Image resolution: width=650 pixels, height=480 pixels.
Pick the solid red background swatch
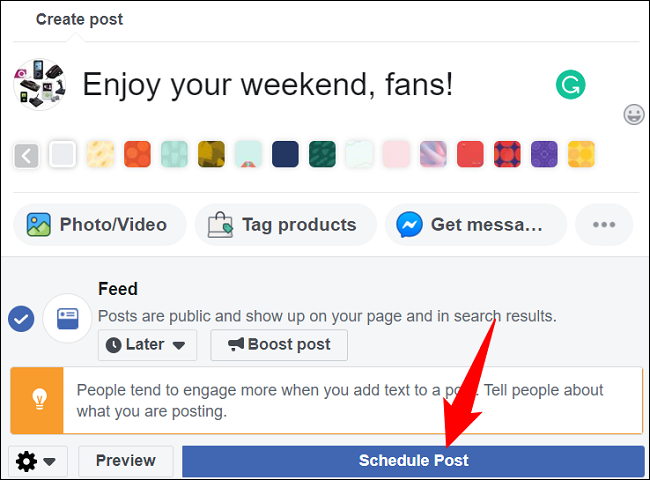click(470, 154)
